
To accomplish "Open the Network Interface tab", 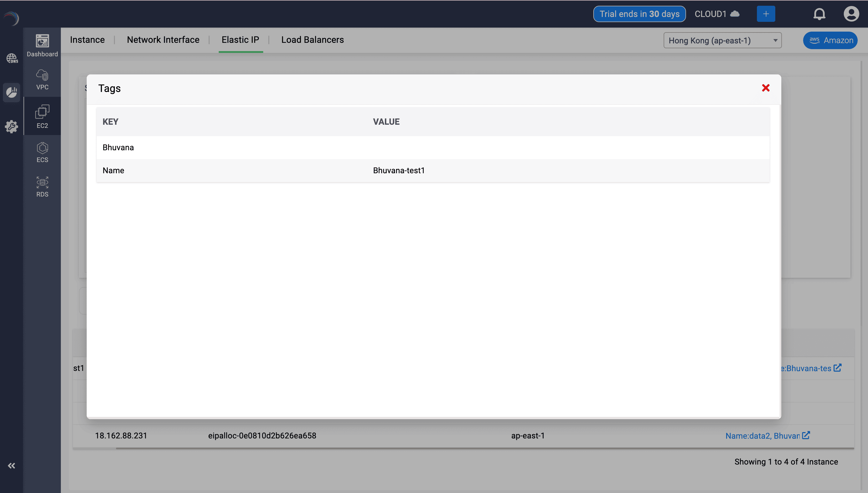I will tap(163, 40).
